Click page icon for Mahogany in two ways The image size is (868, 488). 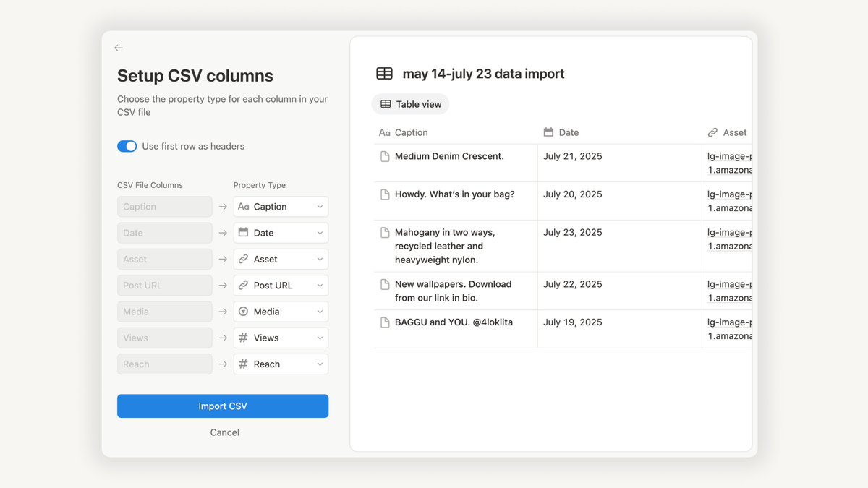point(386,233)
